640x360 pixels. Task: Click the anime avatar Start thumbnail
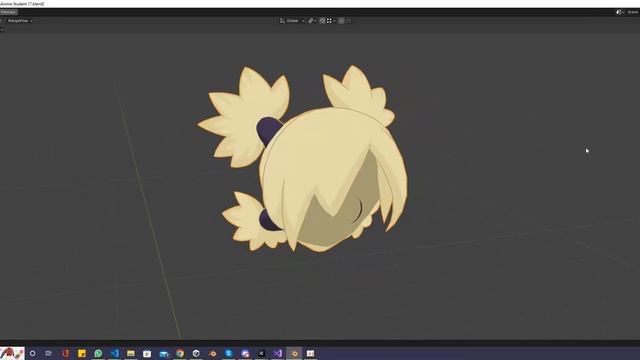(x=12, y=353)
